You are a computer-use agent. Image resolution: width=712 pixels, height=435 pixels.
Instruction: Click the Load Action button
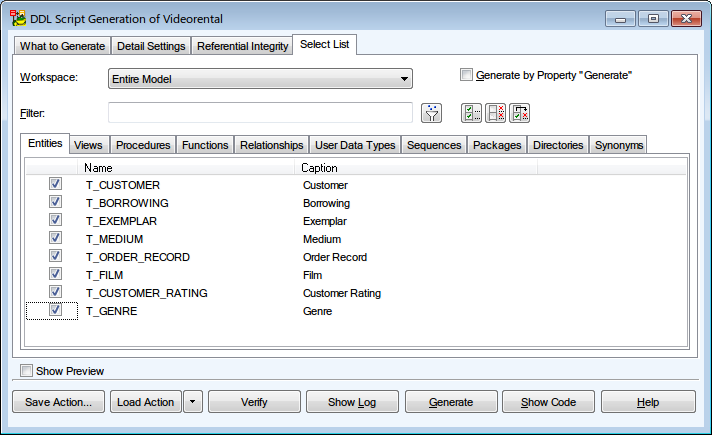coord(146,402)
